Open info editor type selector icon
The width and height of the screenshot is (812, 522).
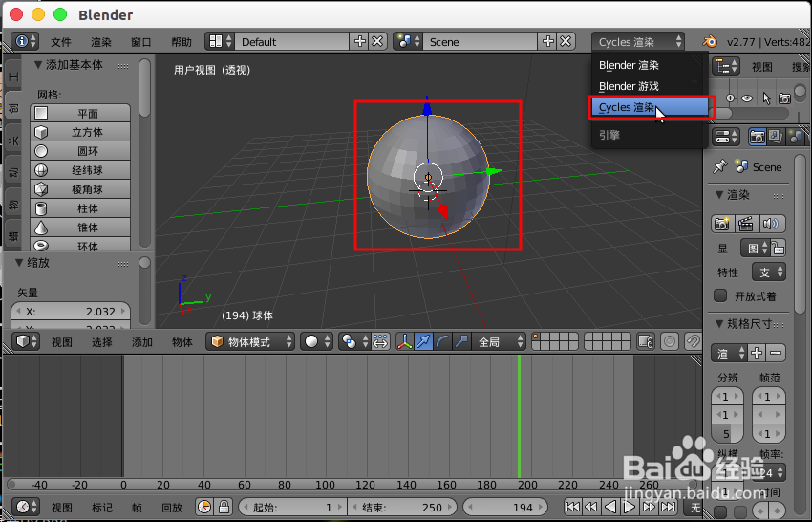[25, 41]
